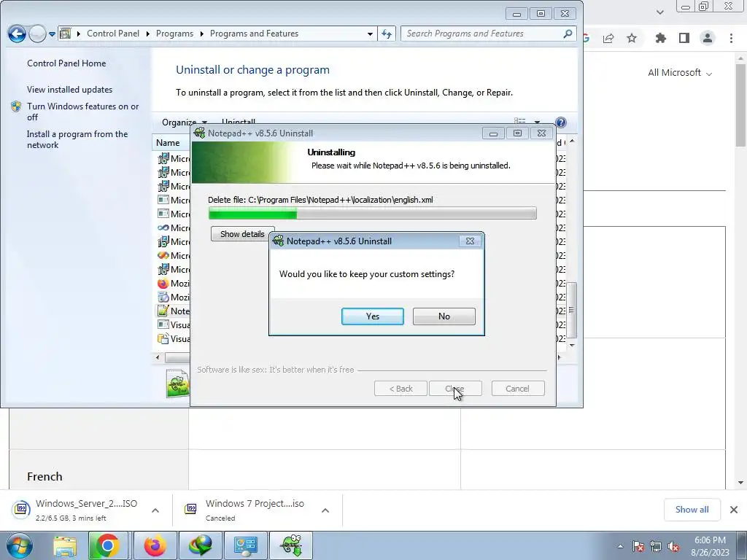Screen dimensions: 747x560
Task: Open Chrome extensions puzzle icon
Action: (x=660, y=38)
